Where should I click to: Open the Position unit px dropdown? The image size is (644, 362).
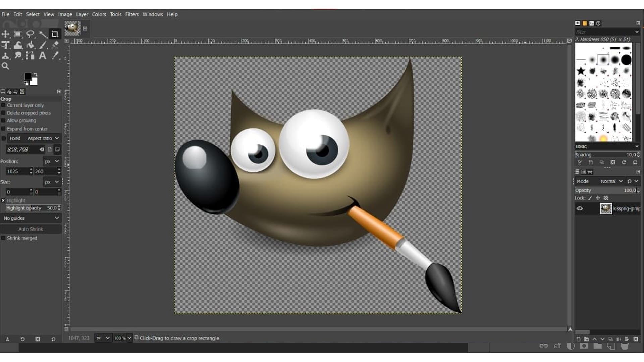point(52,161)
